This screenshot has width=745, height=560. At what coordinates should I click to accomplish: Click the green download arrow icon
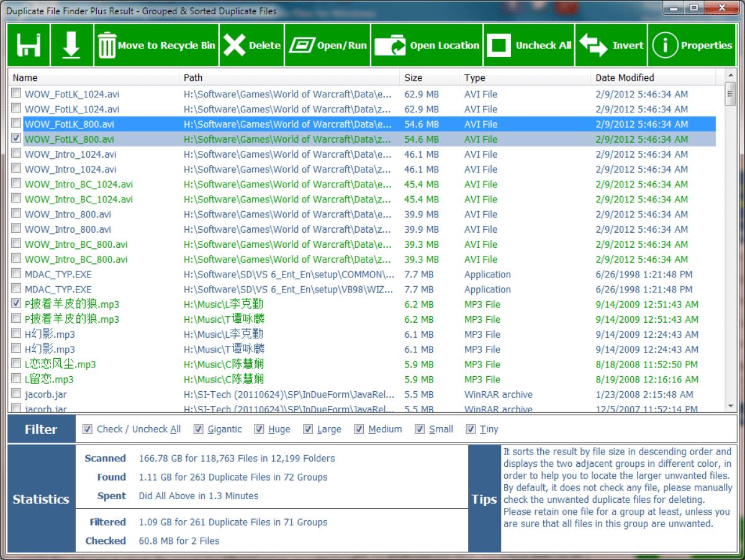(x=73, y=44)
